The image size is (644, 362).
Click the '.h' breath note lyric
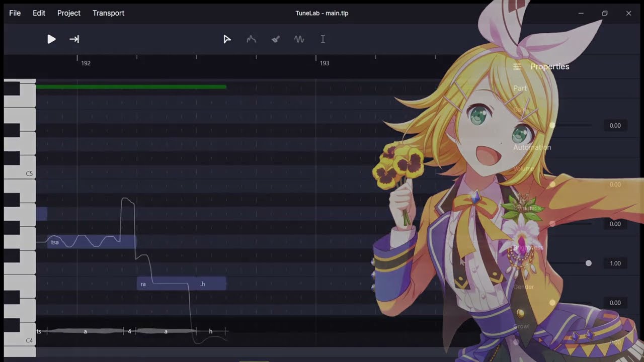[x=203, y=284]
